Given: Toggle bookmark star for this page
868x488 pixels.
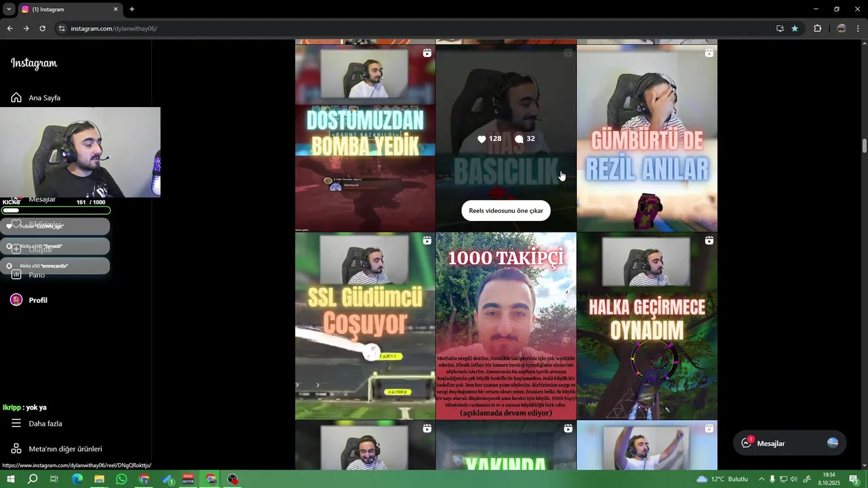Looking at the screenshot, I should coord(795,28).
